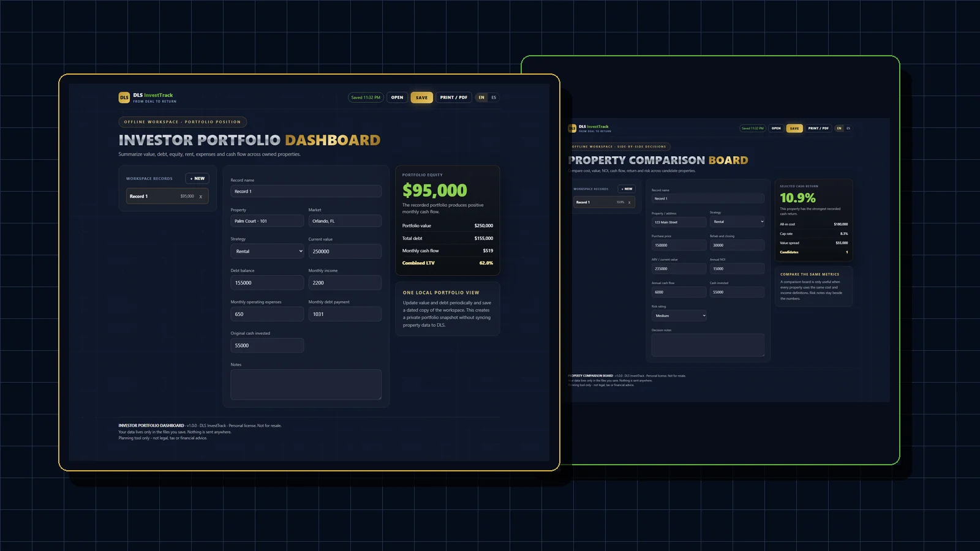Click PRINT / PDF in Comparison Board
Screen dimensions: 980x551
pyautogui.click(x=818, y=129)
